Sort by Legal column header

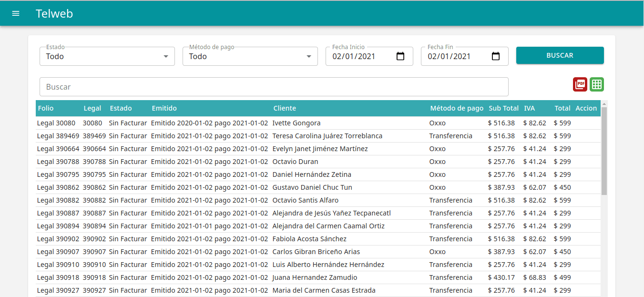[92, 108]
